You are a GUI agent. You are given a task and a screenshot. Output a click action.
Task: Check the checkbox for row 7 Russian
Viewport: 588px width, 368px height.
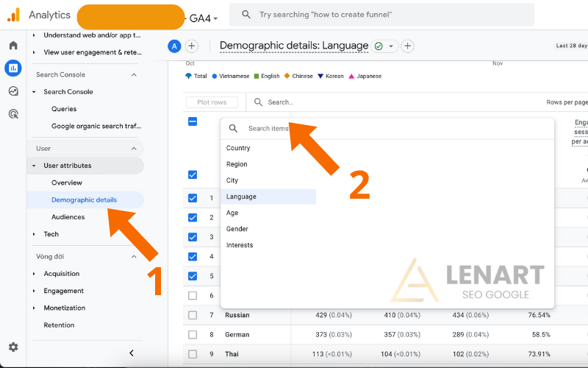click(193, 315)
